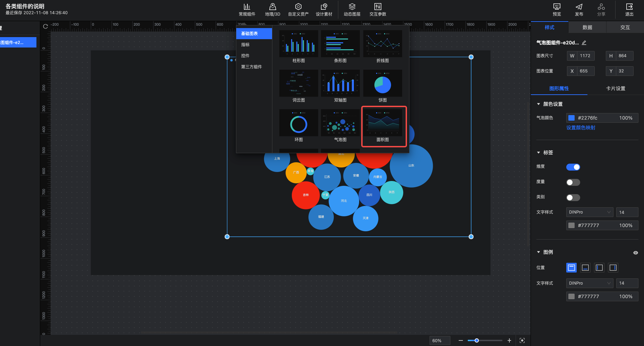Click the 标签 text gray color swatch
Viewport: 644px width, 346px height.
(x=571, y=225)
